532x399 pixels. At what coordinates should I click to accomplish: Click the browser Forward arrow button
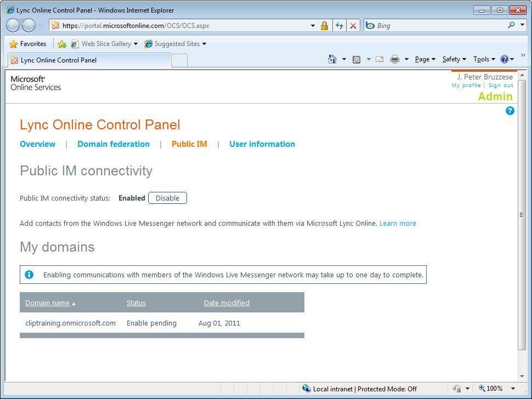[x=29, y=25]
